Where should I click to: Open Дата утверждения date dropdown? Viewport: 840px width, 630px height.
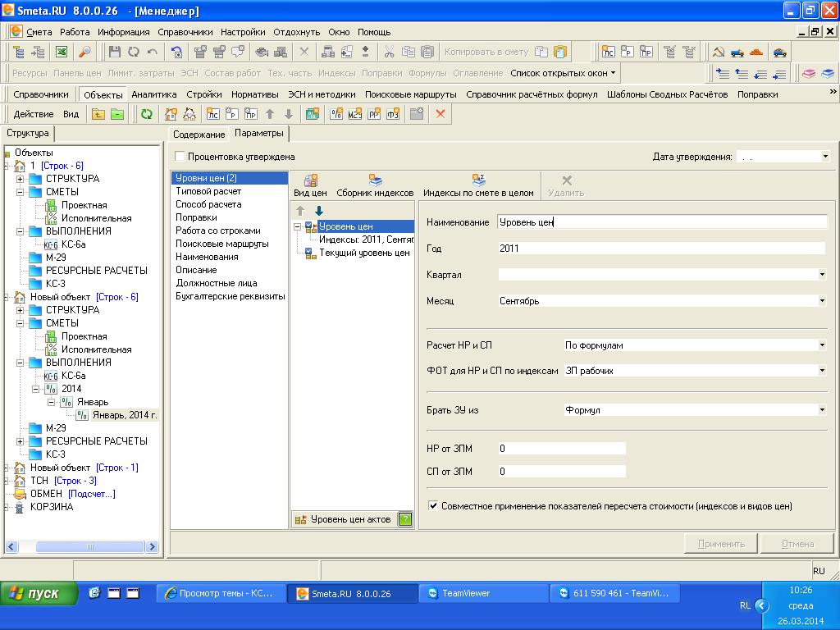825,157
